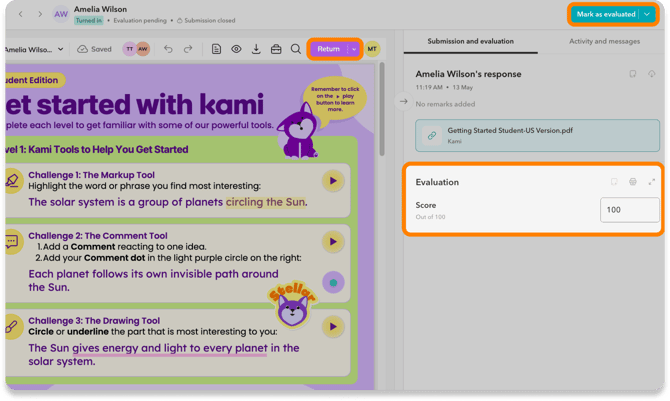Image resolution: width=670 pixels, height=401 pixels.
Task: Click the teal comment dot in purple circle
Action: point(333,283)
